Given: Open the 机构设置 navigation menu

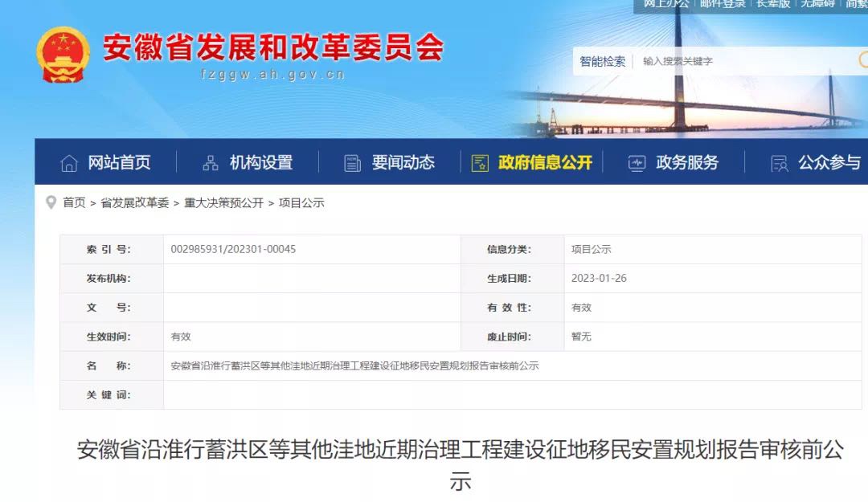Looking at the screenshot, I should (261, 162).
